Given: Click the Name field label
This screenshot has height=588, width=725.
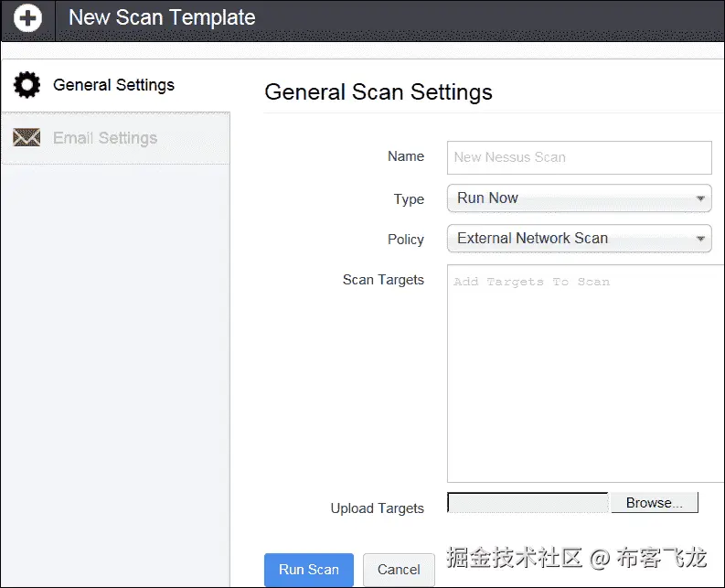Looking at the screenshot, I should (x=406, y=156).
